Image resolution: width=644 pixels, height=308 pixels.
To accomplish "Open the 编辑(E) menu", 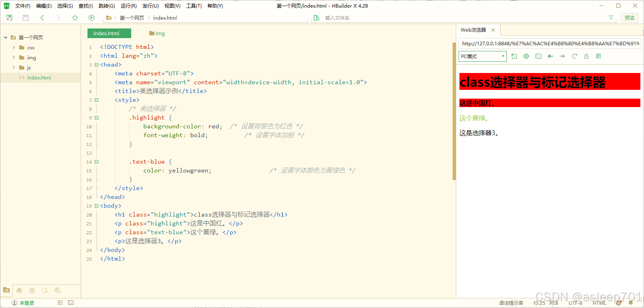I will point(44,6).
